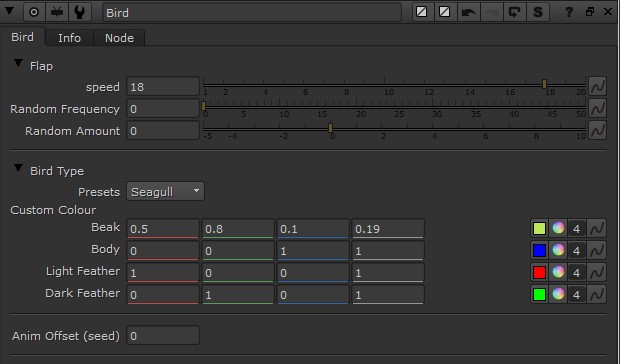Click the Dark Feather green value field
620x364 pixels.
click(238, 295)
